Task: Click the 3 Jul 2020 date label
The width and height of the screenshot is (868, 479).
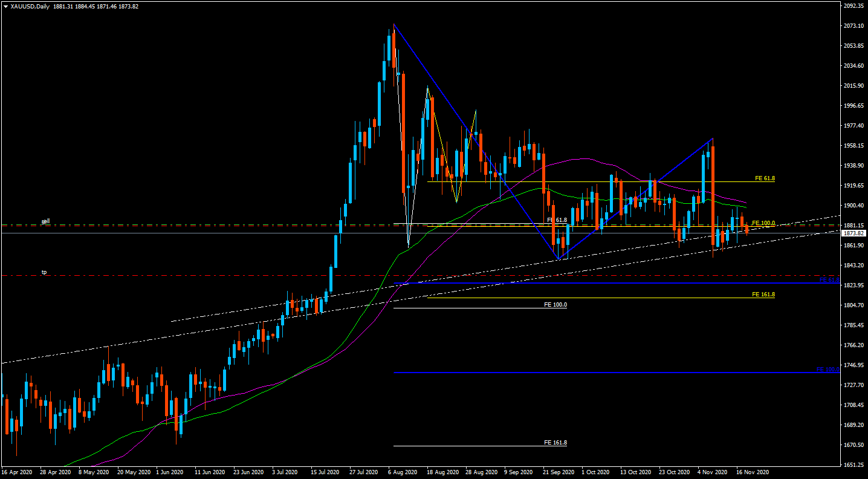Action: pos(285,471)
